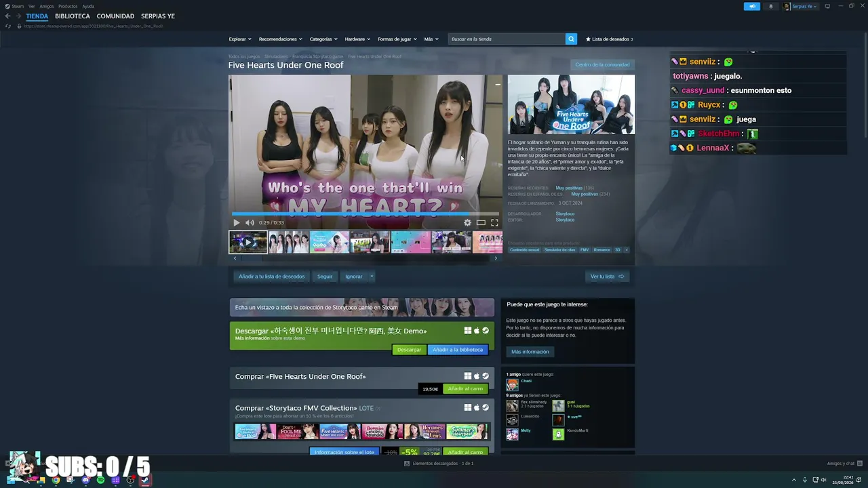Select the first trailer thumbnail

coord(248,242)
